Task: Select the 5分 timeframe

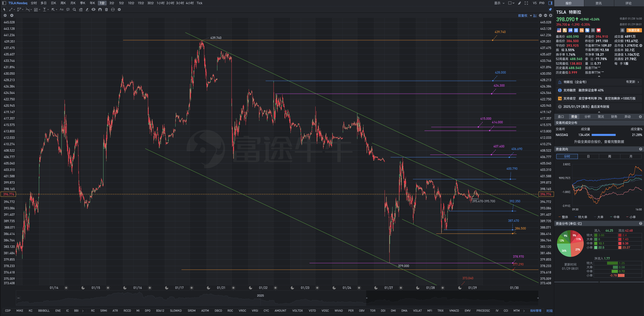Action: click(x=121, y=3)
